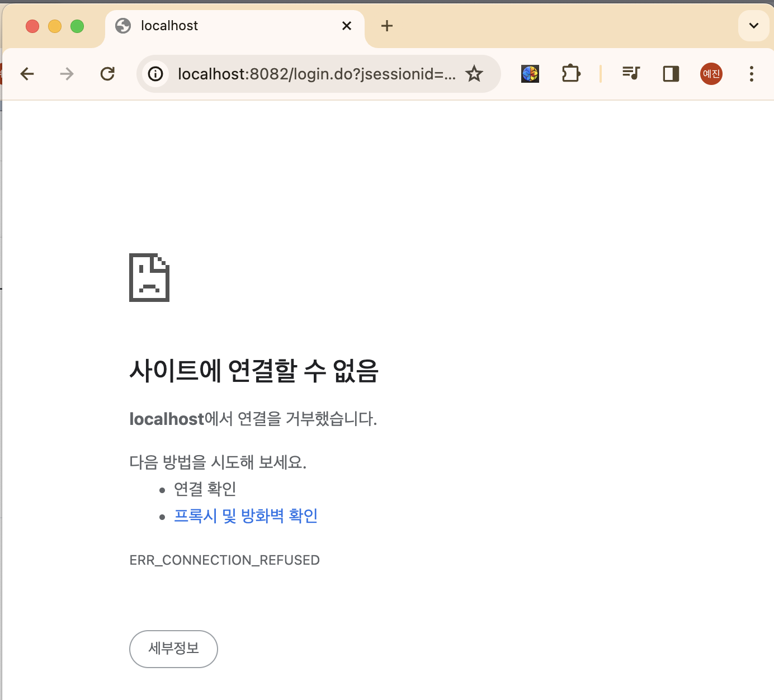This screenshot has width=774, height=700.
Task: Minimize window with yellow button
Action: click(55, 26)
